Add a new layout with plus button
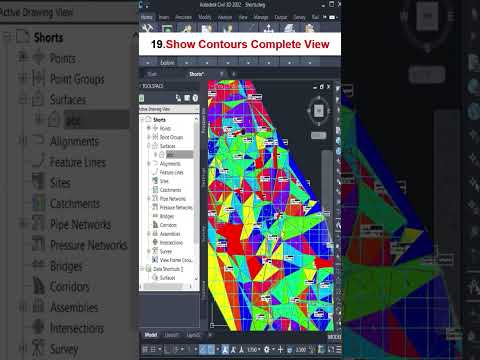This screenshot has width=480, height=360. (210, 335)
